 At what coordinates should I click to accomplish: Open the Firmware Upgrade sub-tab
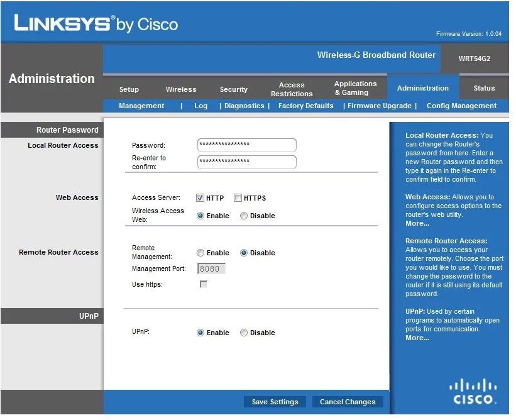tap(380, 106)
